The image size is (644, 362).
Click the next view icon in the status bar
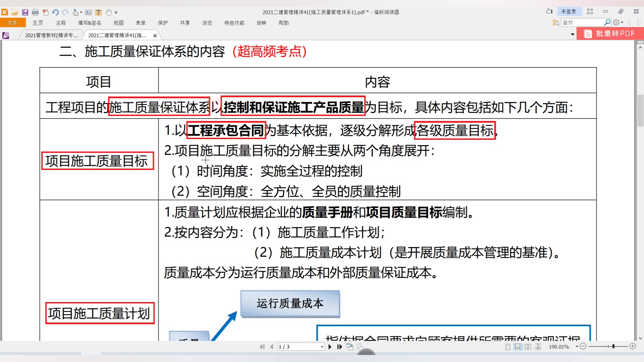[360, 347]
